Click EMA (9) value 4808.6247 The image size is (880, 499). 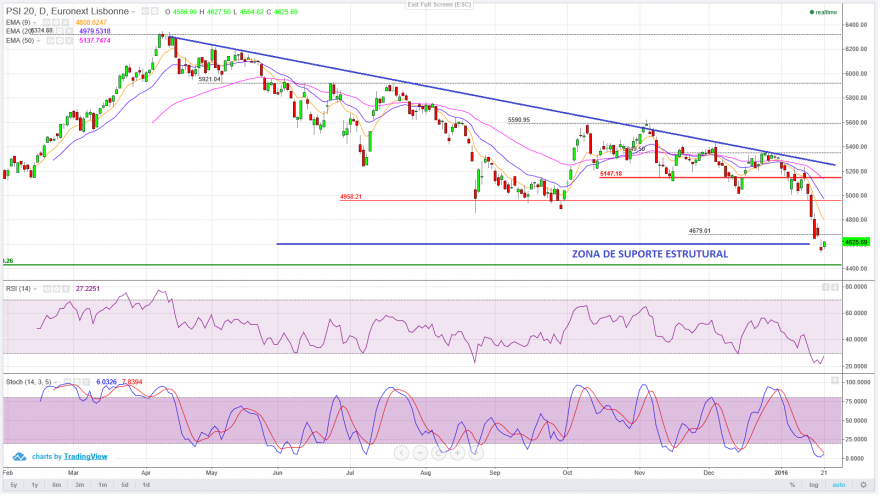click(x=91, y=22)
